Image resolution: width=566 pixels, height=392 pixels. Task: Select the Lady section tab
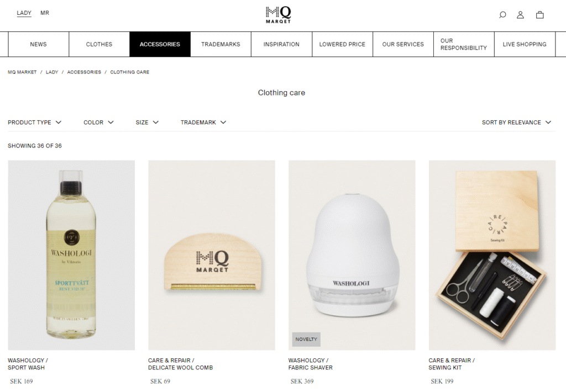click(x=24, y=13)
